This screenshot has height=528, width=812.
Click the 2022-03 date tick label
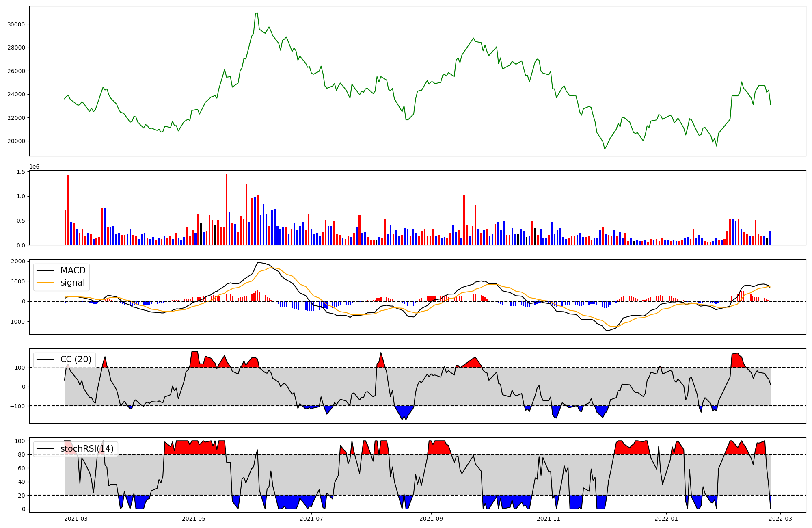pos(780,519)
